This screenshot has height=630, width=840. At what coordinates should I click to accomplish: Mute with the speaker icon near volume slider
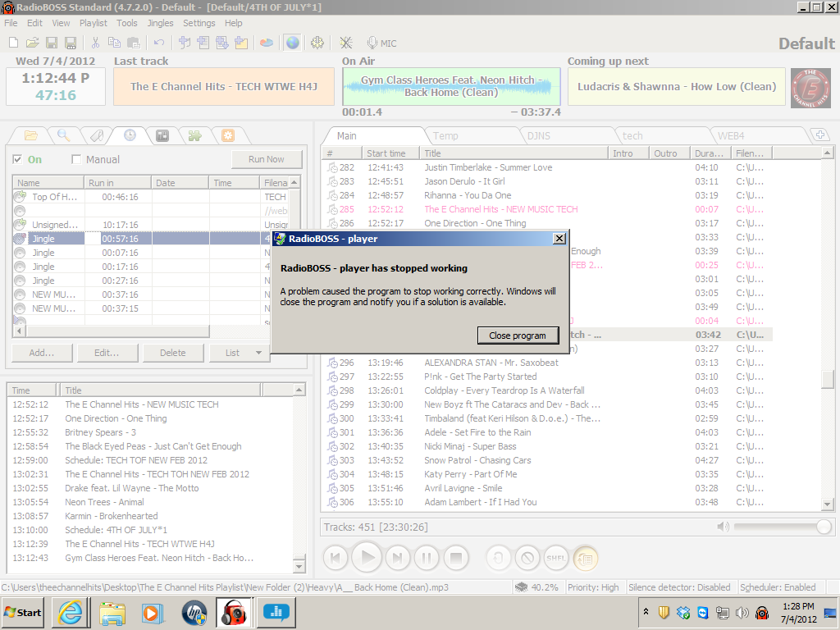click(x=724, y=527)
